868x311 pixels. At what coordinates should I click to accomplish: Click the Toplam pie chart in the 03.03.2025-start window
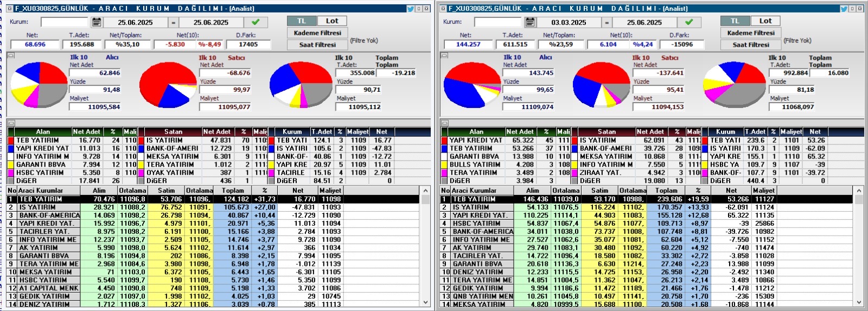(x=735, y=85)
